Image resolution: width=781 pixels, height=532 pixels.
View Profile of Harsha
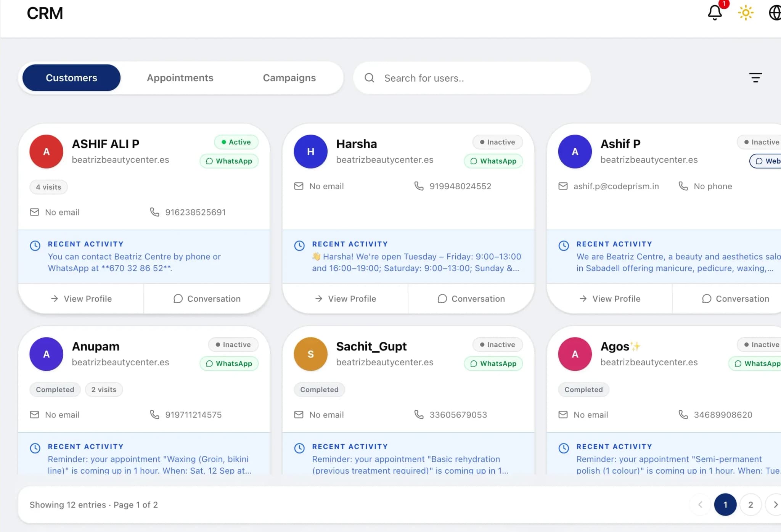point(345,299)
